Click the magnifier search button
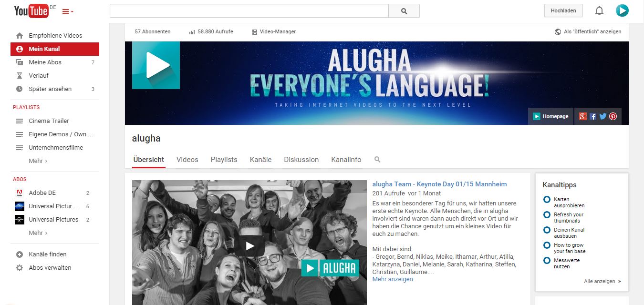 tap(404, 10)
